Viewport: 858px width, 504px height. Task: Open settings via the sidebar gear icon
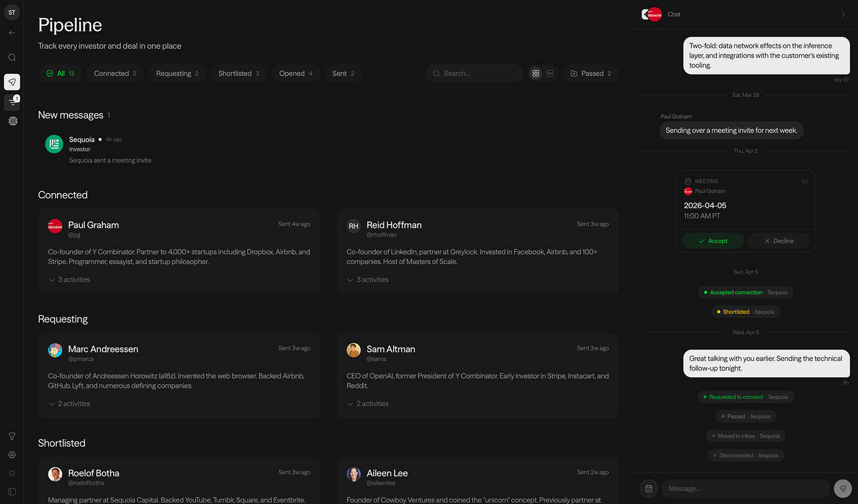click(x=12, y=455)
